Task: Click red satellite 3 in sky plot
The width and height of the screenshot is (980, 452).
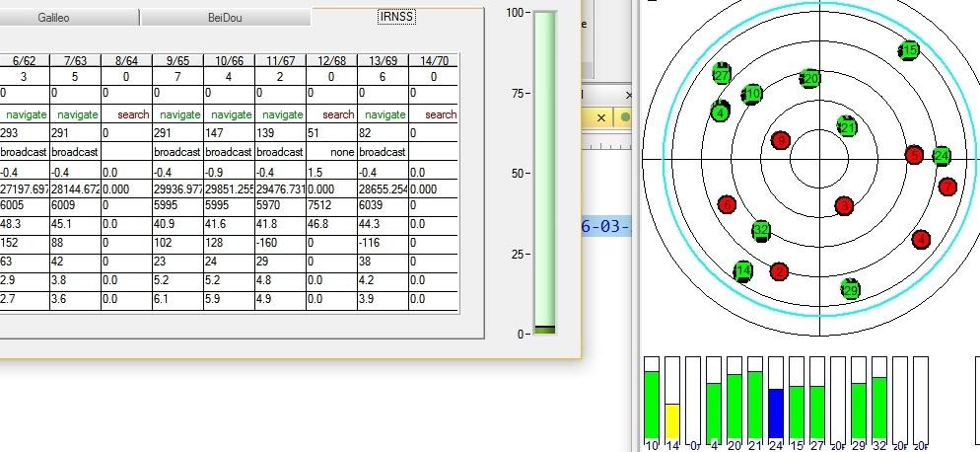Action: click(844, 205)
